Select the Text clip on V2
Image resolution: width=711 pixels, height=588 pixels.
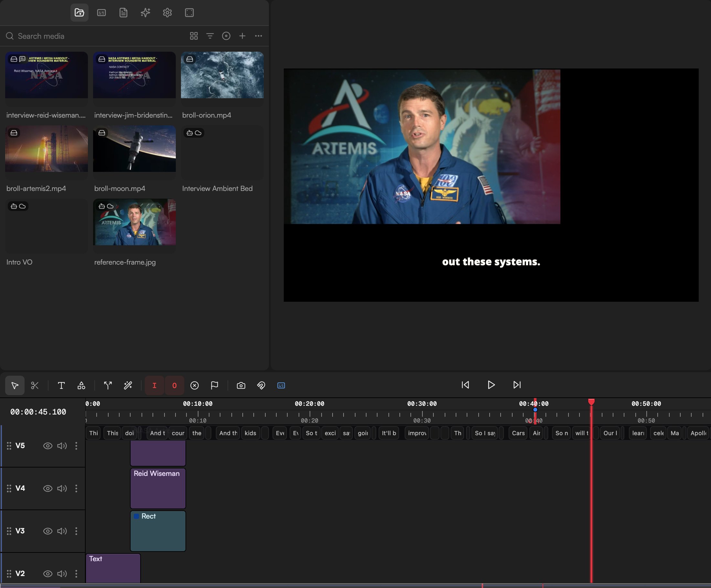click(113, 568)
